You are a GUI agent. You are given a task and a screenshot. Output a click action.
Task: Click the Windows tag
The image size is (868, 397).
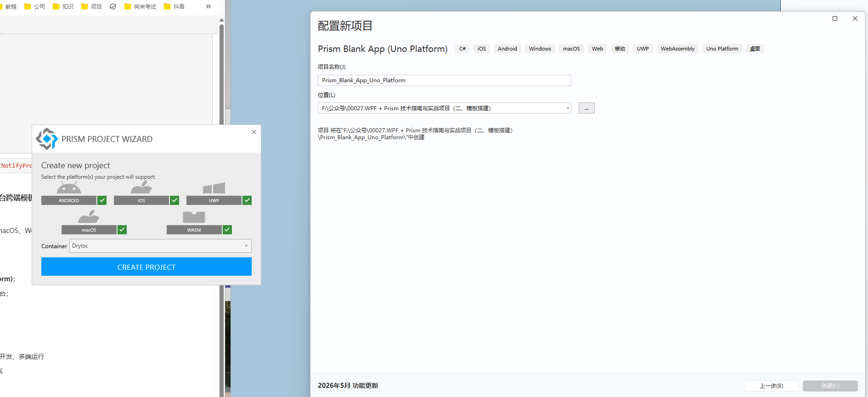[540, 49]
